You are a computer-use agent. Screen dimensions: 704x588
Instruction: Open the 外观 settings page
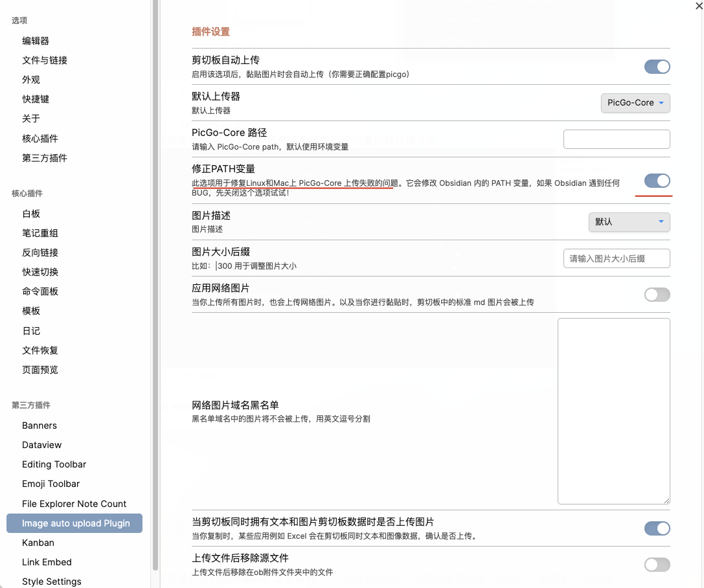click(x=31, y=80)
